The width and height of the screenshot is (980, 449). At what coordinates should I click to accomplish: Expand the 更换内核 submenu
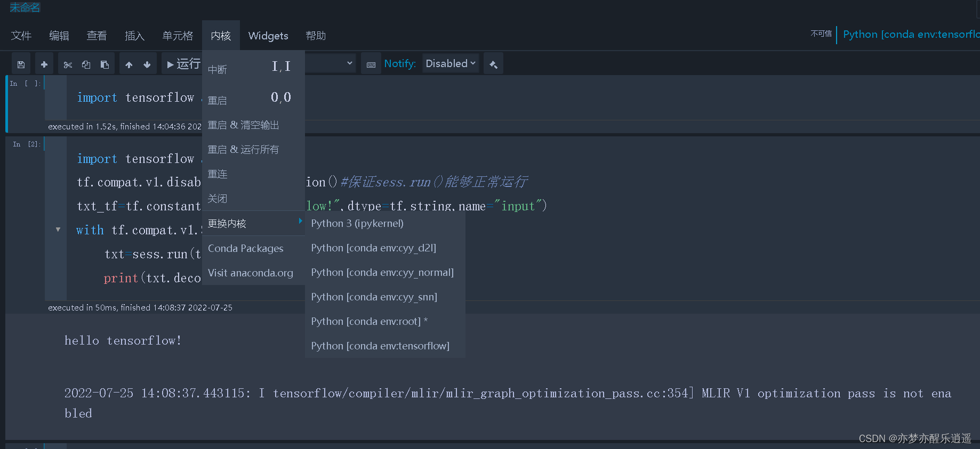(x=253, y=223)
